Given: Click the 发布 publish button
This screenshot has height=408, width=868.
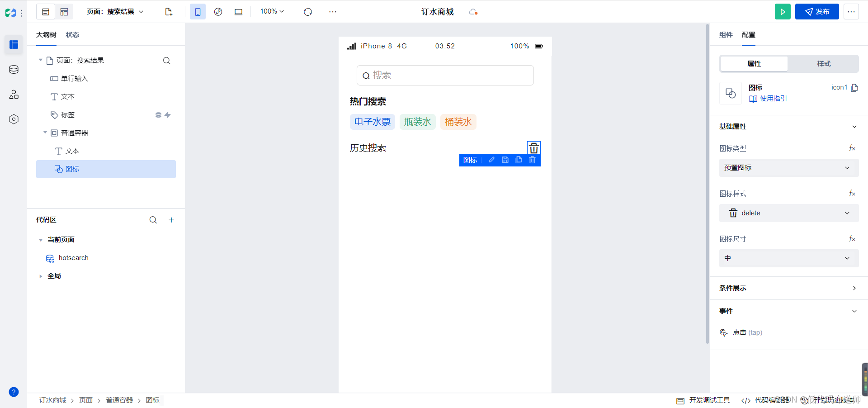Looking at the screenshot, I should (x=817, y=12).
